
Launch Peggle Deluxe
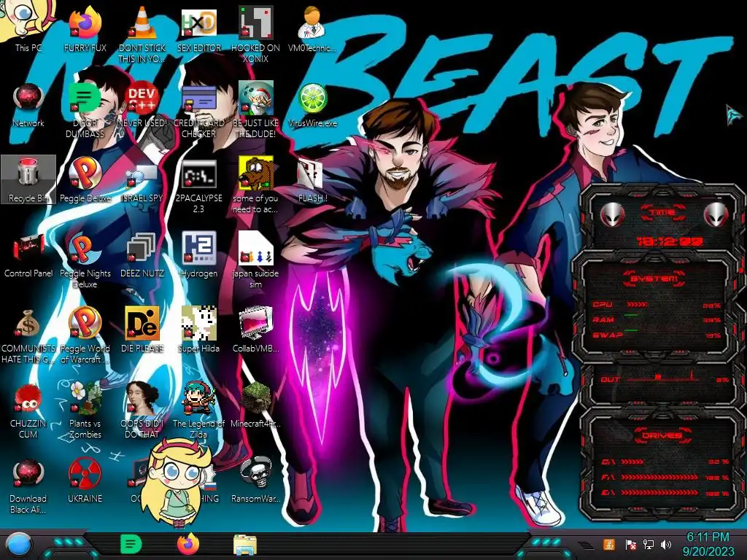[85, 179]
